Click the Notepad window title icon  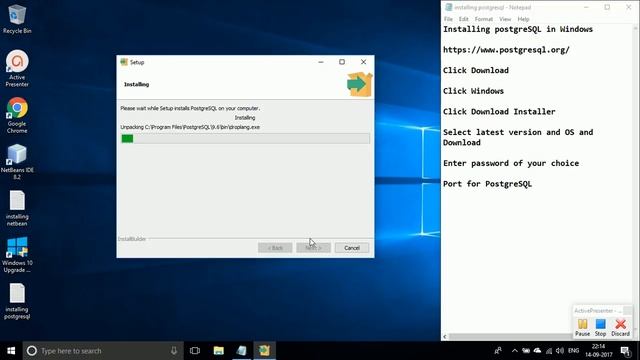tap(449, 7)
